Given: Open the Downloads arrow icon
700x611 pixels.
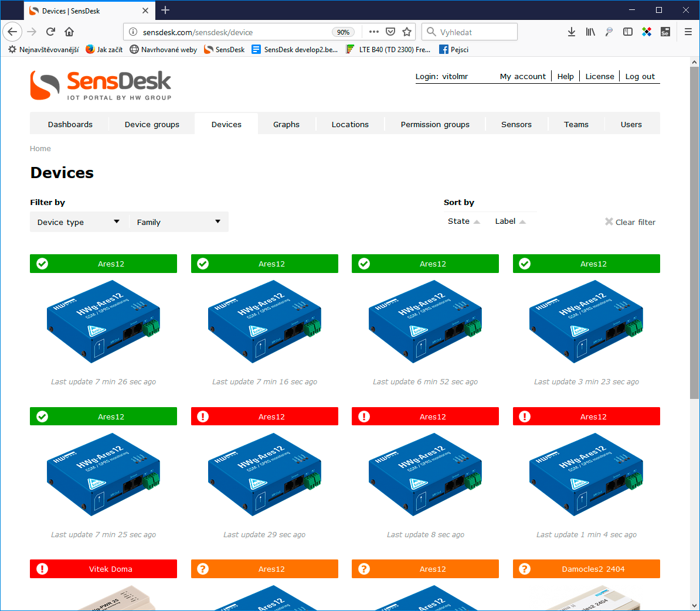Looking at the screenshot, I should 572,32.
